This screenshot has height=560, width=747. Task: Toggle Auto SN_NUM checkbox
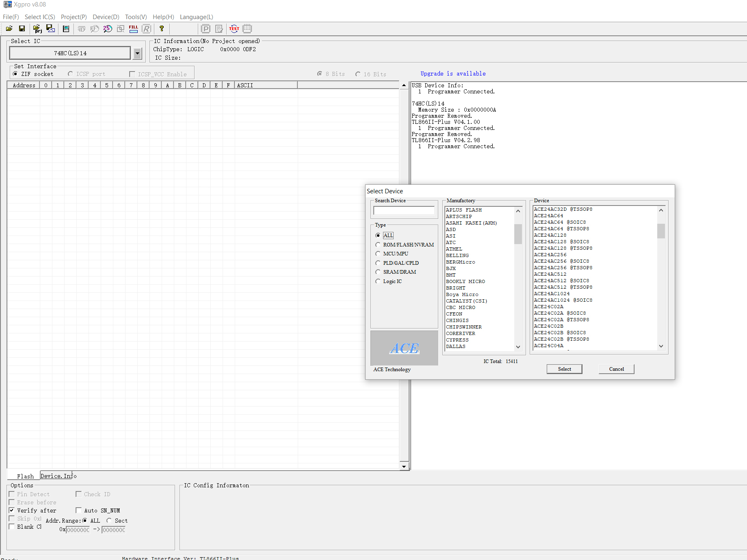tap(79, 510)
